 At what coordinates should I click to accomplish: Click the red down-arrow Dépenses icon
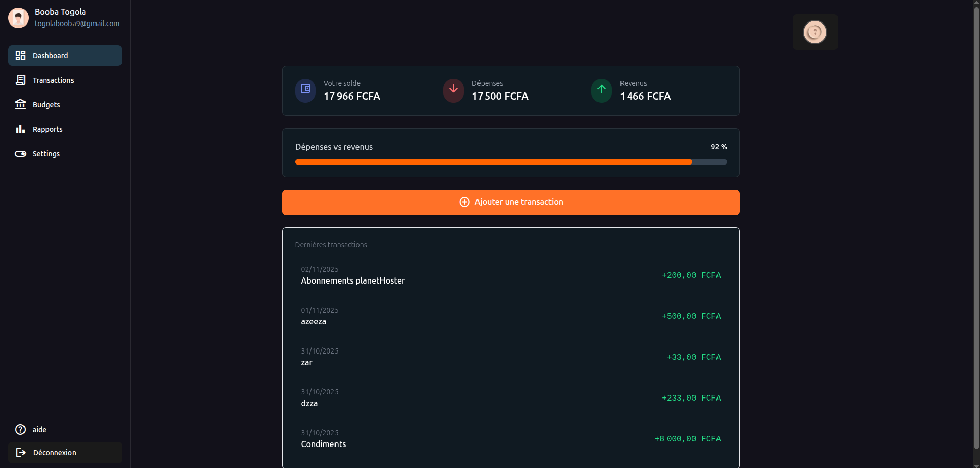click(x=453, y=90)
